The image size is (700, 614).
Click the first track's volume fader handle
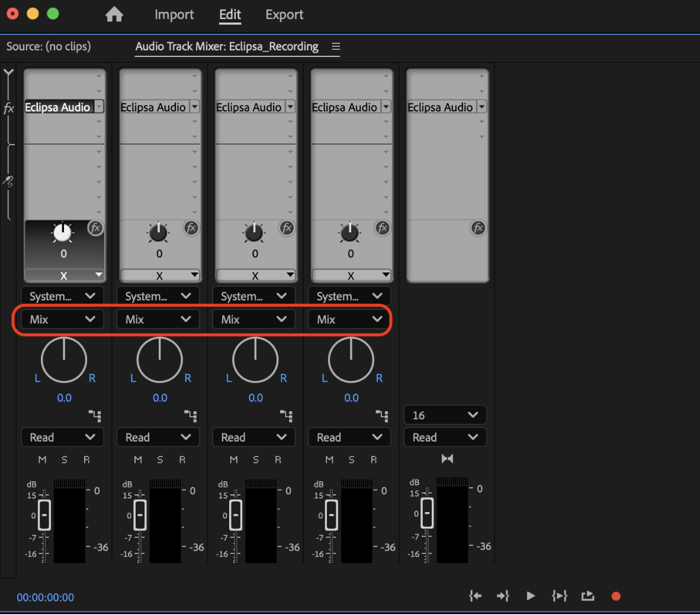[44, 514]
